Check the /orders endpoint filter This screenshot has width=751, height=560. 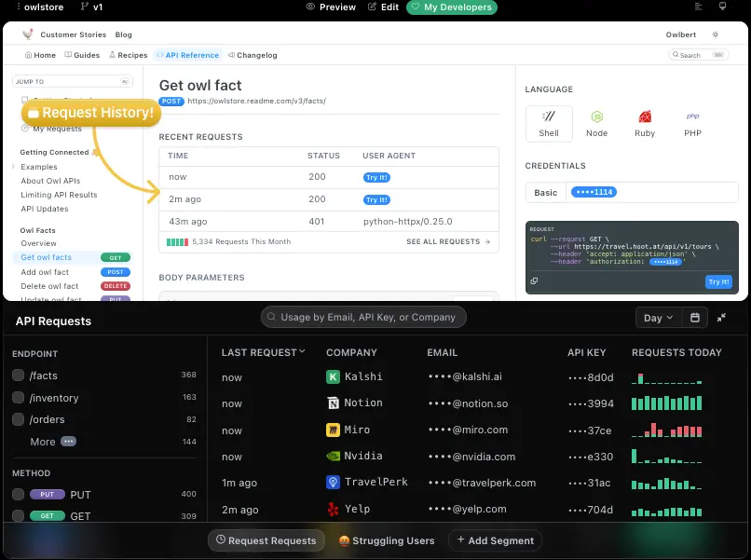[19, 419]
